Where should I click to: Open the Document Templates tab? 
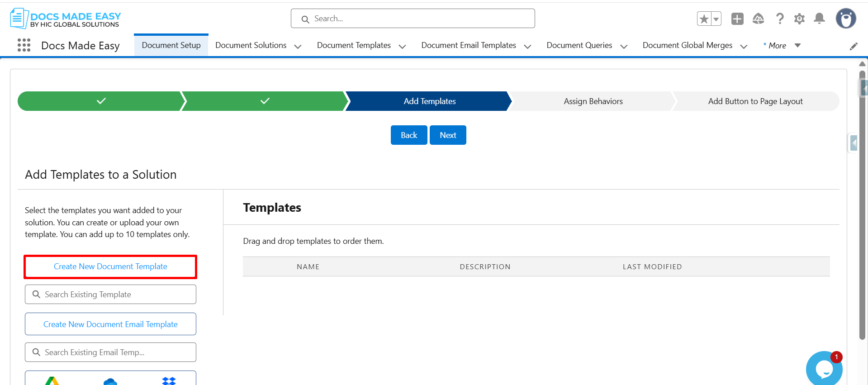[x=354, y=45]
